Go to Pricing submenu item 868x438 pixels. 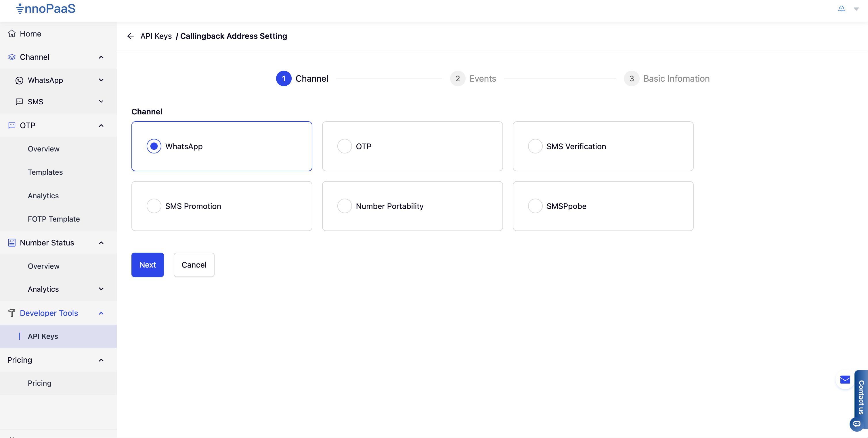coord(39,383)
